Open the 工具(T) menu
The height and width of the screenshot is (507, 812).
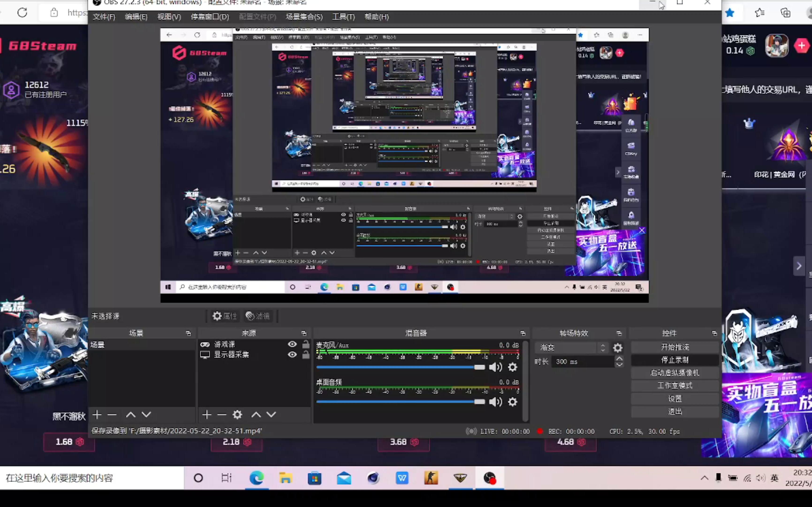(344, 17)
